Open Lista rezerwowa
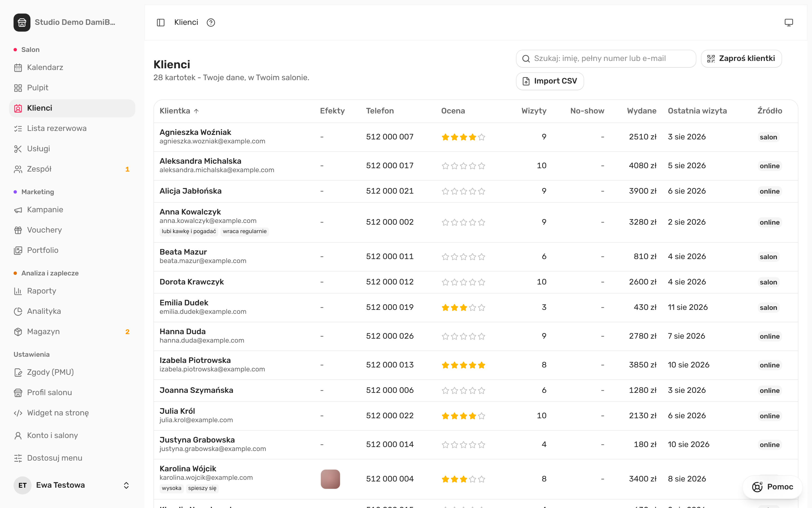This screenshot has width=812, height=508. tap(72, 128)
